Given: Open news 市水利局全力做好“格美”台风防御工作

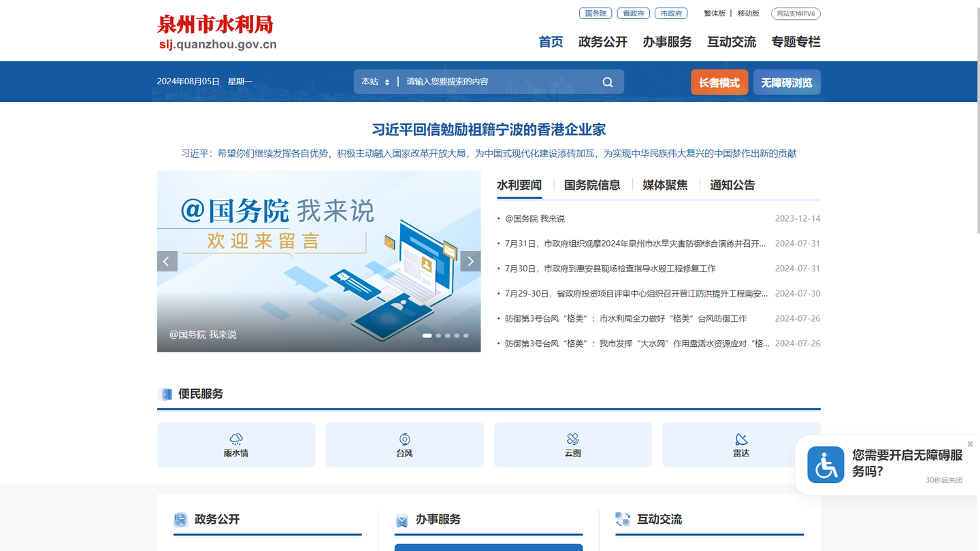Looking at the screenshot, I should pos(626,318).
